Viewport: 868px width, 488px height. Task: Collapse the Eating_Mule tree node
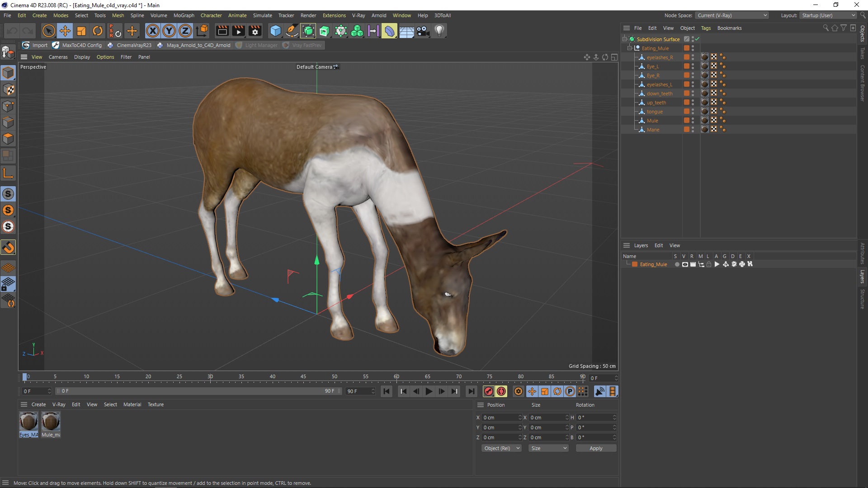[630, 48]
